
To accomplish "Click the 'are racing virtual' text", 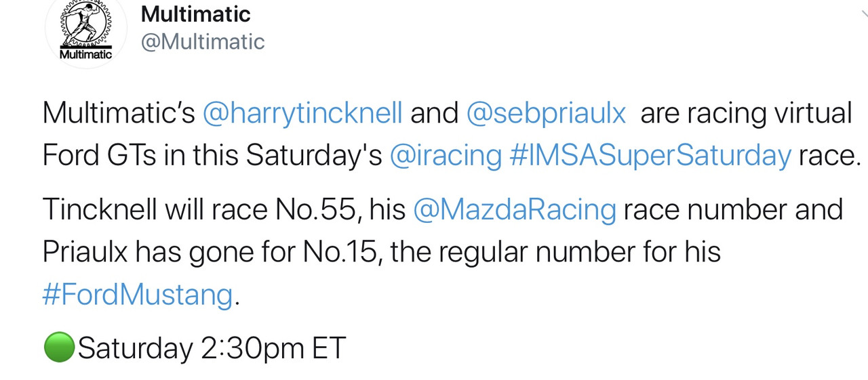I will pyautogui.click(x=746, y=112).
